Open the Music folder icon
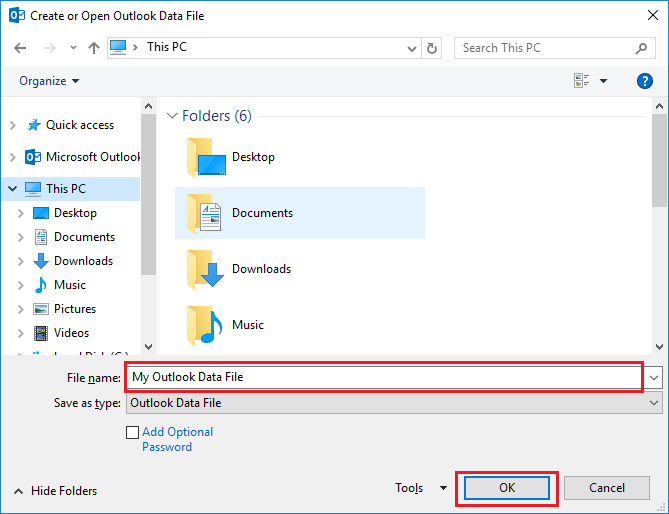This screenshot has width=669, height=514. (204, 325)
